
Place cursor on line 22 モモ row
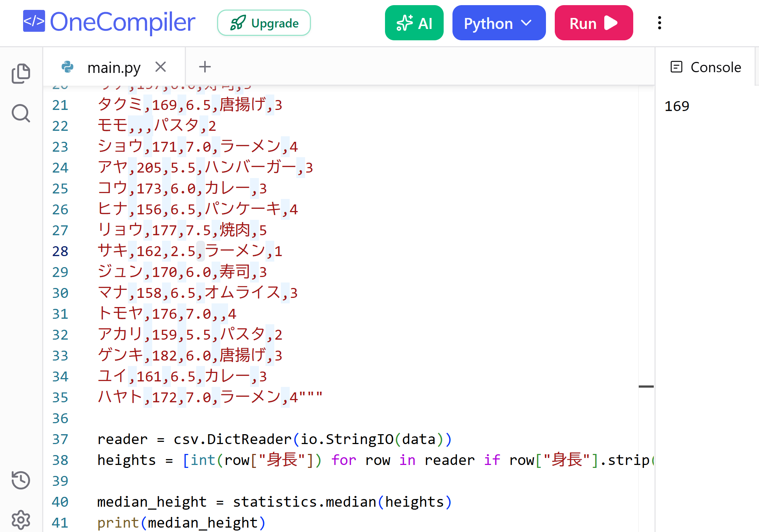click(x=157, y=126)
